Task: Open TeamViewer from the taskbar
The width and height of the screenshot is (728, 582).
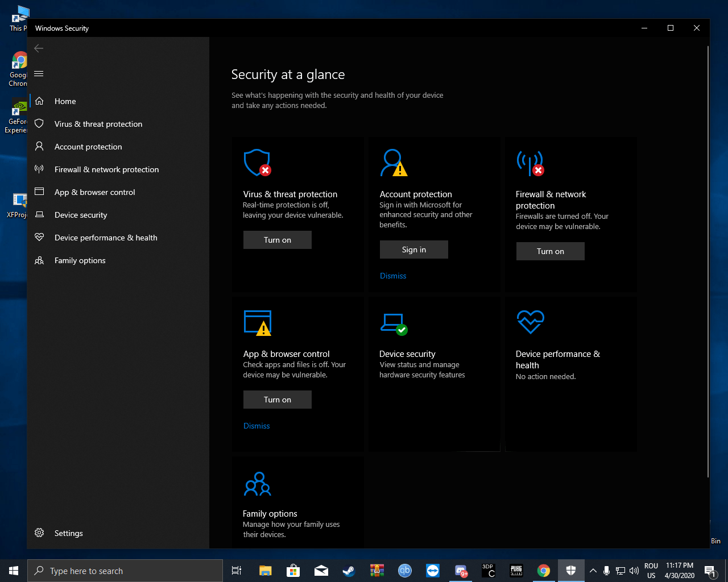Action: click(x=433, y=571)
